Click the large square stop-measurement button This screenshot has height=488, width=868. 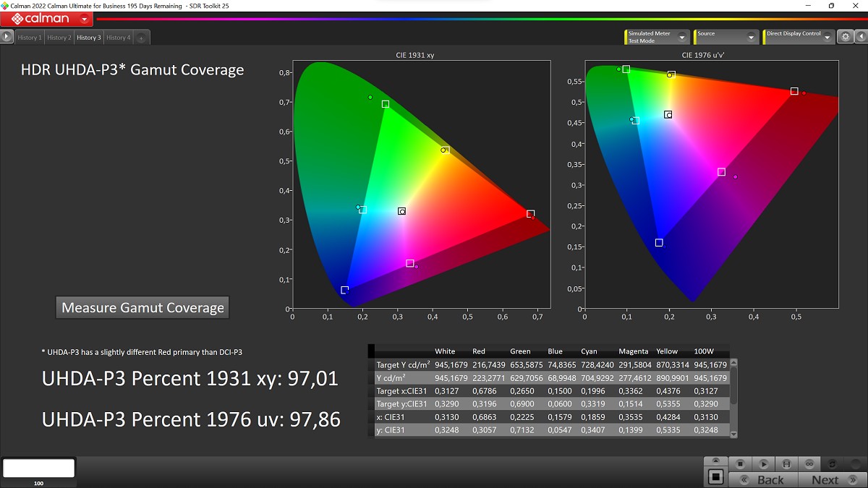tap(715, 476)
